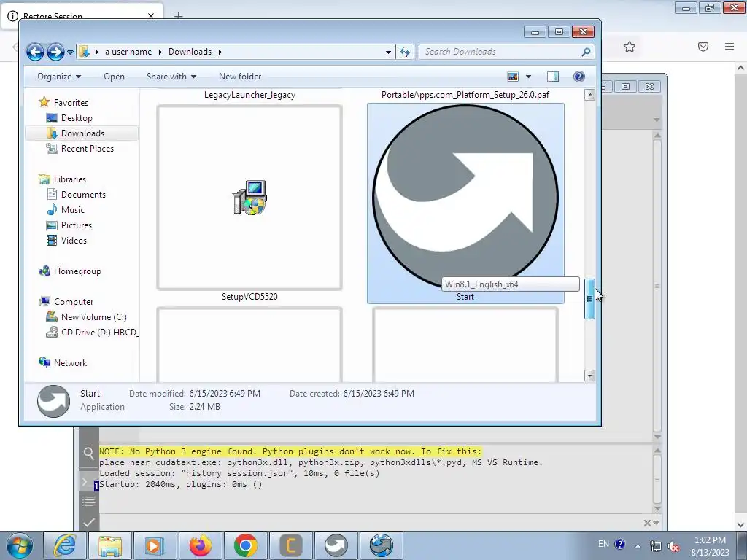Open recent locations dropdown arrow

(71, 52)
